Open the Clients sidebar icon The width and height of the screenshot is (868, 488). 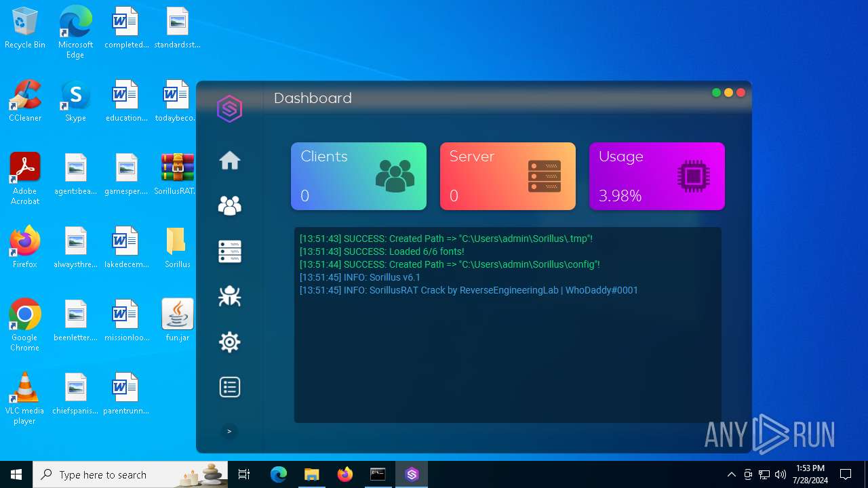tap(230, 205)
